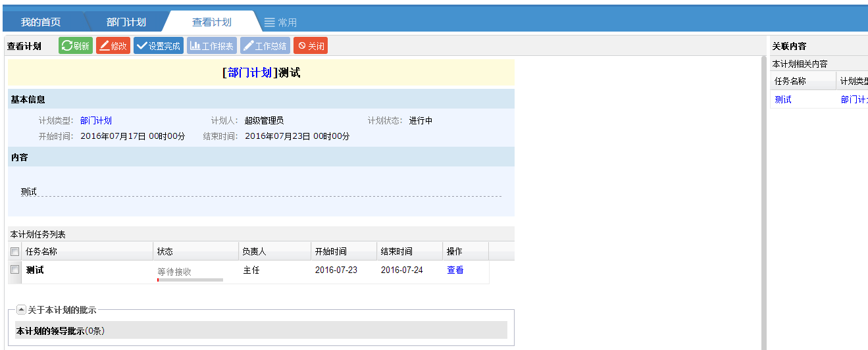Screen dimensions: 868x350
Task: Click the red 修改 edit button
Action: click(x=113, y=46)
